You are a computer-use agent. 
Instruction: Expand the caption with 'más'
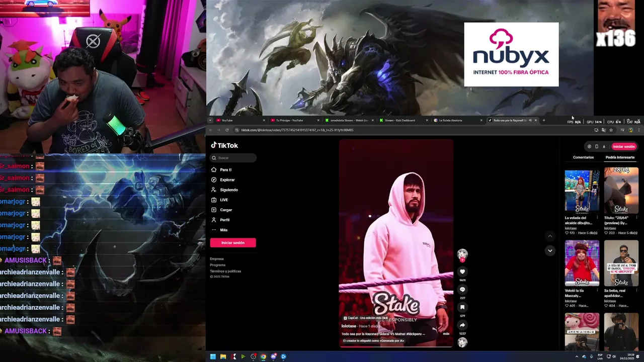[x=446, y=334]
